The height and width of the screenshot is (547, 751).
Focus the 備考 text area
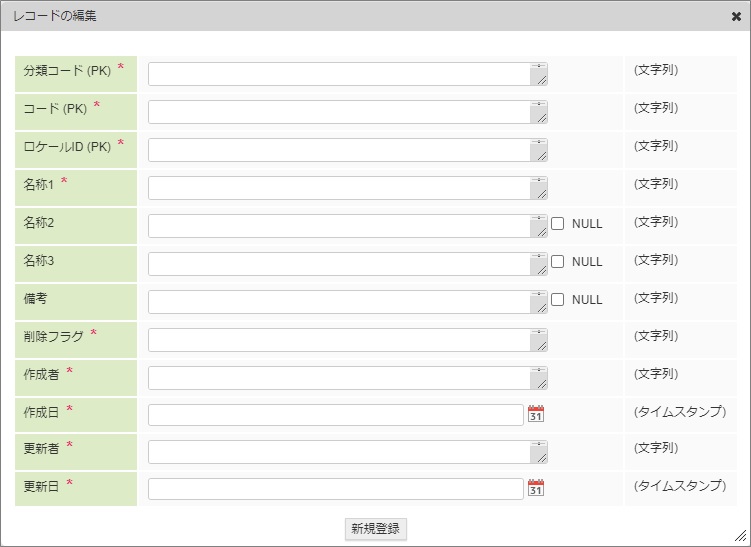[338, 302]
